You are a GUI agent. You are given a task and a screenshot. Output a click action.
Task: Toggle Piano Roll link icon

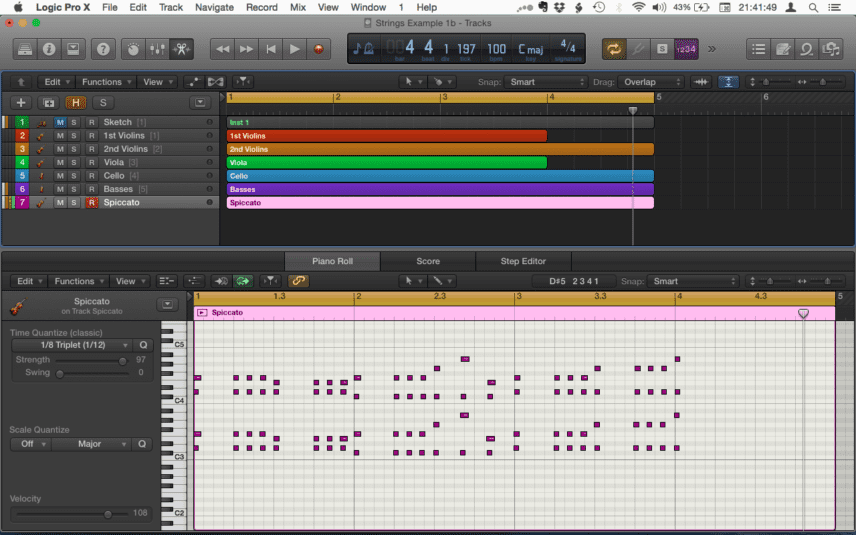(298, 281)
